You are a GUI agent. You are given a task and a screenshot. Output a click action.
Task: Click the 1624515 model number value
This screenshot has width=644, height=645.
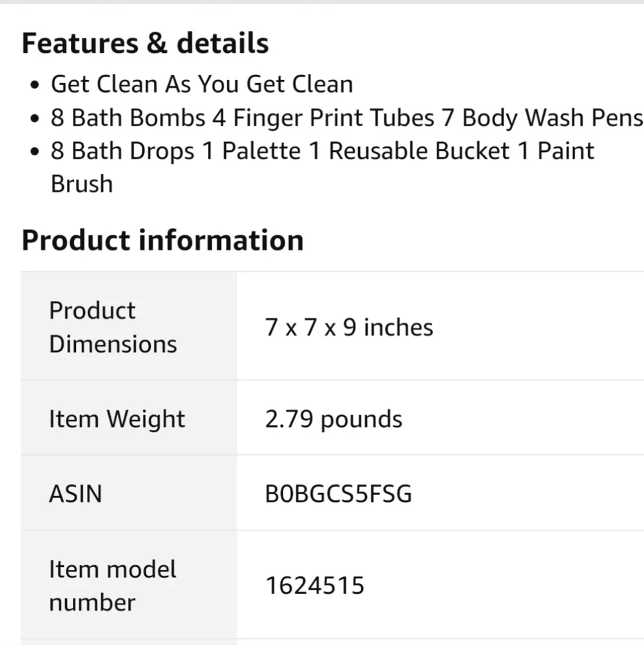pos(315,585)
